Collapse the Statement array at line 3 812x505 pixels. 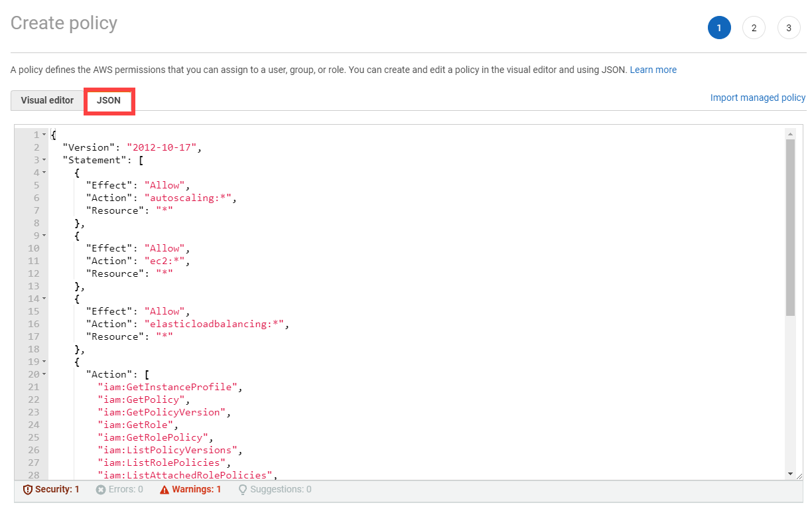coord(44,160)
